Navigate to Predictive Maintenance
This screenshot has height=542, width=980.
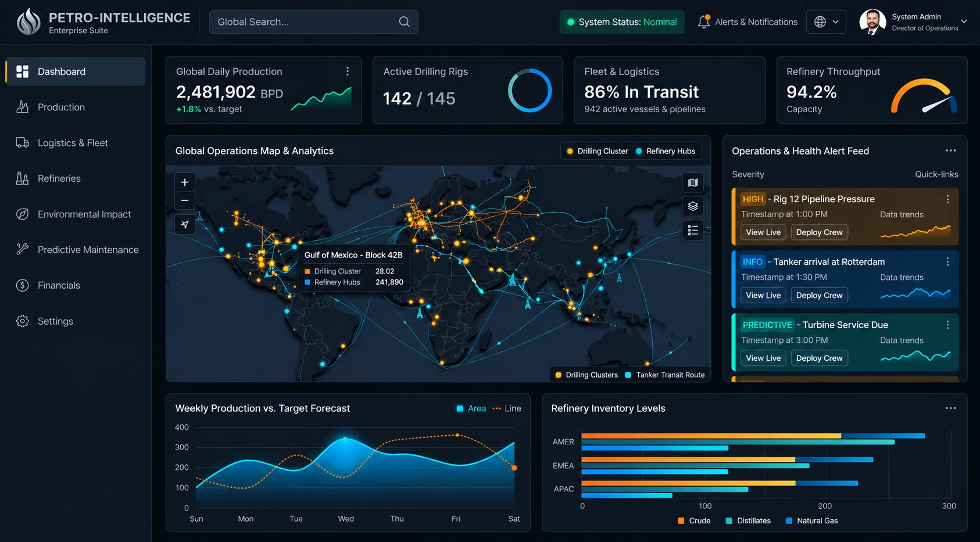pos(76,250)
